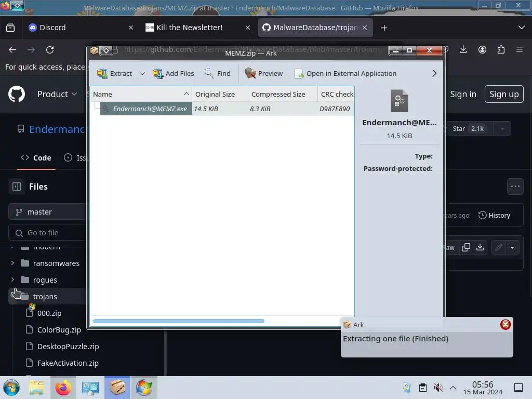Viewport: 532px width, 399px height.
Task: Open more edit options dropdown
Action: (x=512, y=247)
